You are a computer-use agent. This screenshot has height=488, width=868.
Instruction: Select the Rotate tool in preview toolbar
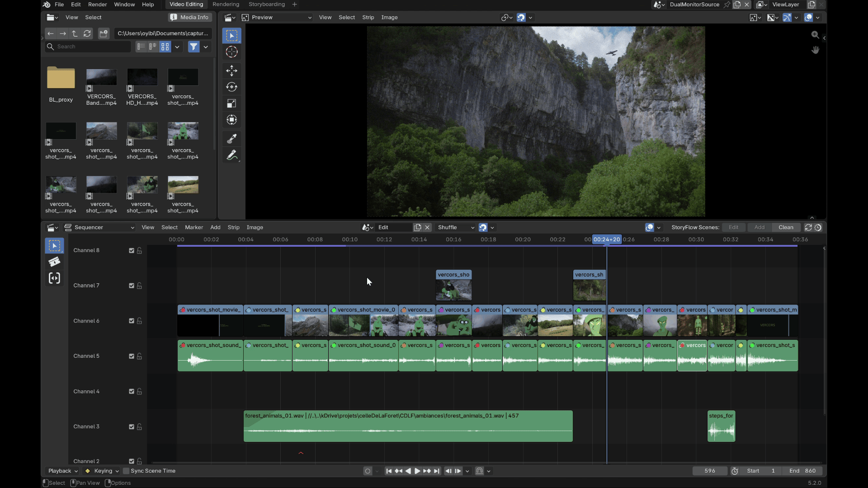pos(231,87)
